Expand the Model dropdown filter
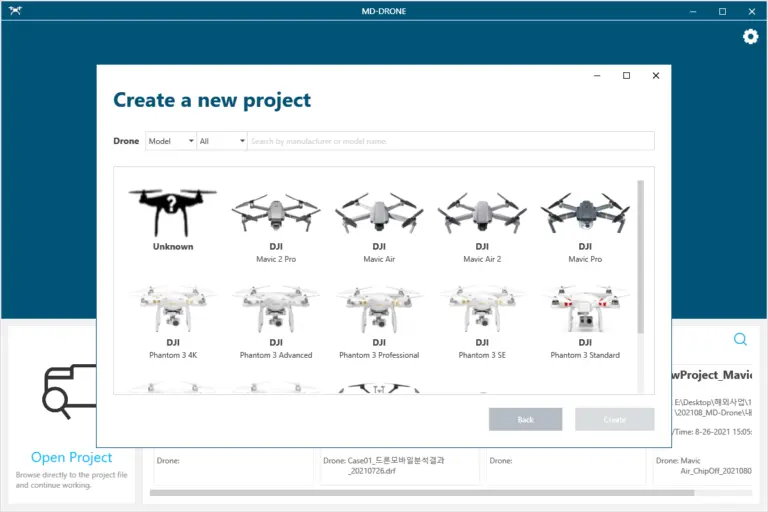Viewport: 768px width, 512px height. coord(171,142)
